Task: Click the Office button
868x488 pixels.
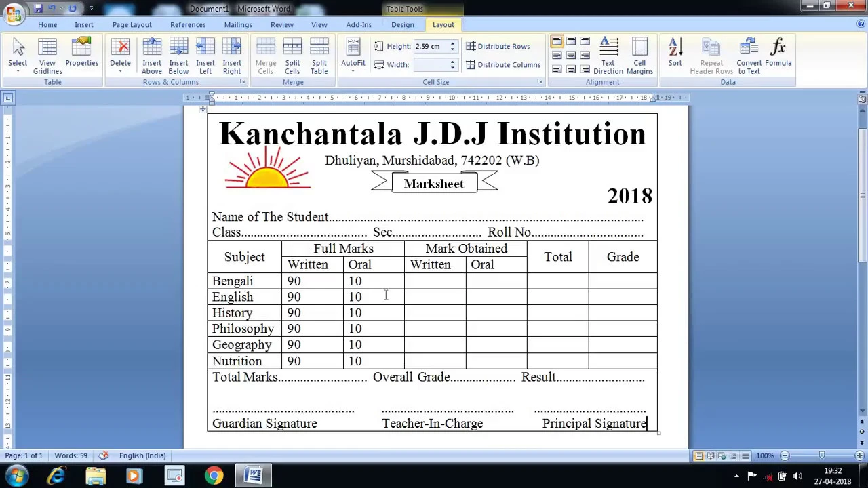Action: point(14,14)
